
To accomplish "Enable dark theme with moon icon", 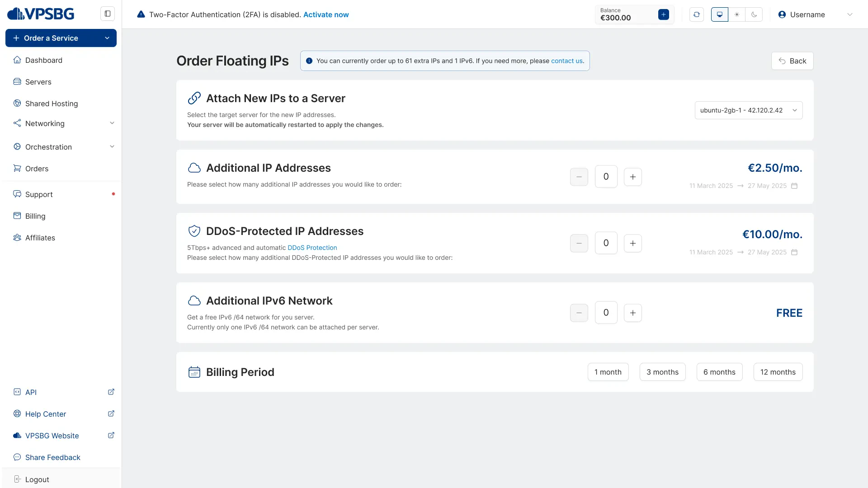I will (754, 14).
